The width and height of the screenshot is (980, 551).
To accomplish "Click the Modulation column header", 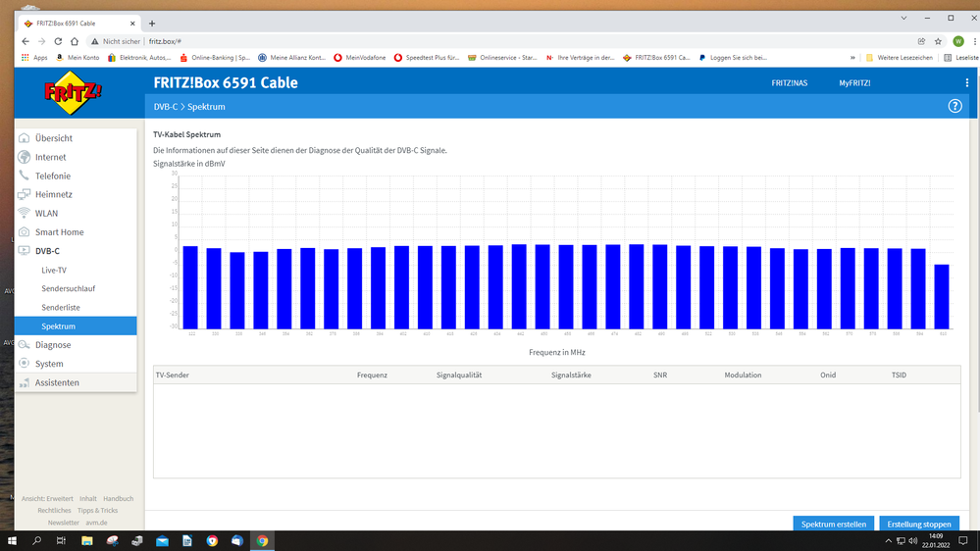I will pos(743,375).
